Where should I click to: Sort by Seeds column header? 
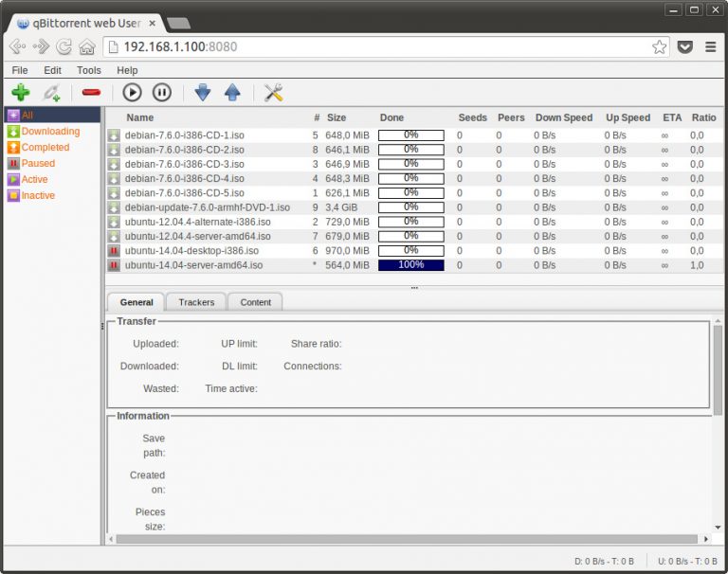[473, 117]
